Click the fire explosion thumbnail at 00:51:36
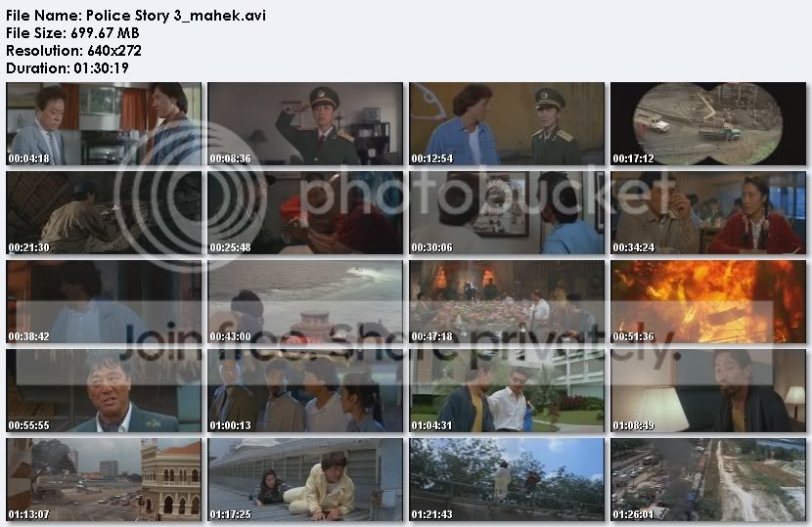 pyautogui.click(x=708, y=302)
